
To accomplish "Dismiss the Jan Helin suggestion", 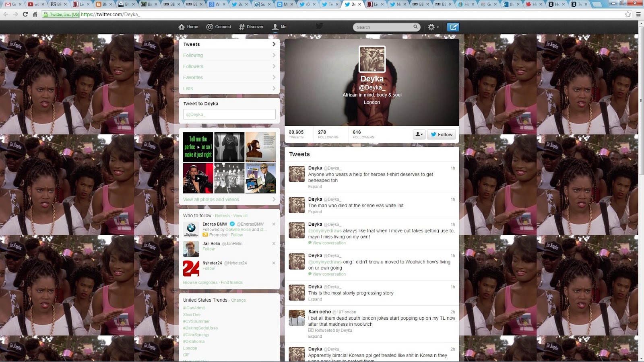I will (274, 243).
